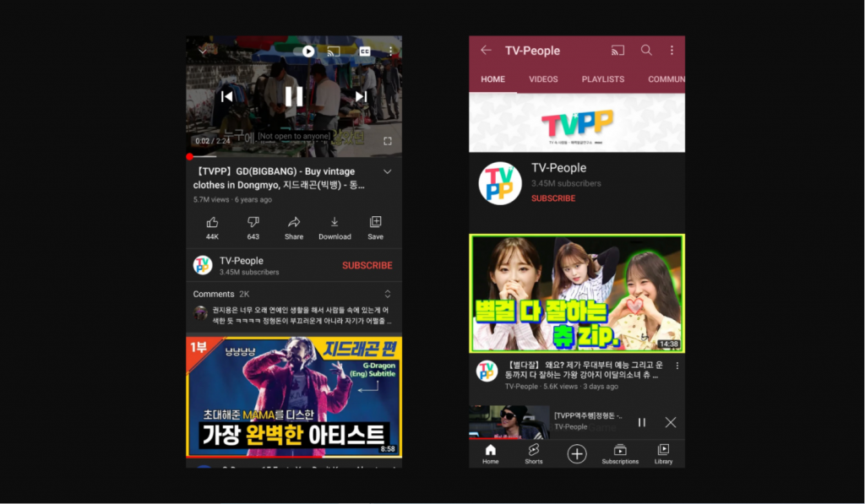865x504 pixels.
Task: Cast from the TV-People channel header
Action: click(617, 50)
